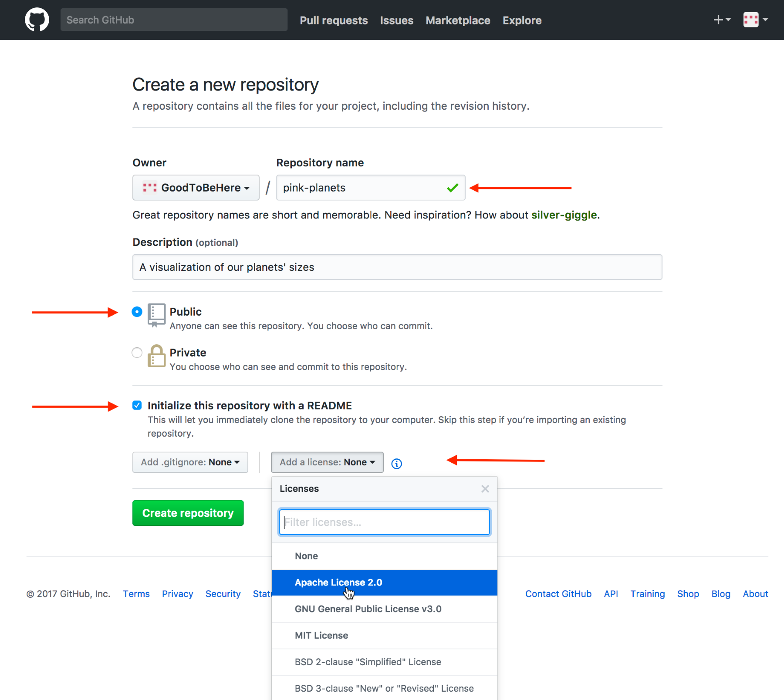
Task: Uncheck Initialize this repository with README
Action: click(x=137, y=405)
